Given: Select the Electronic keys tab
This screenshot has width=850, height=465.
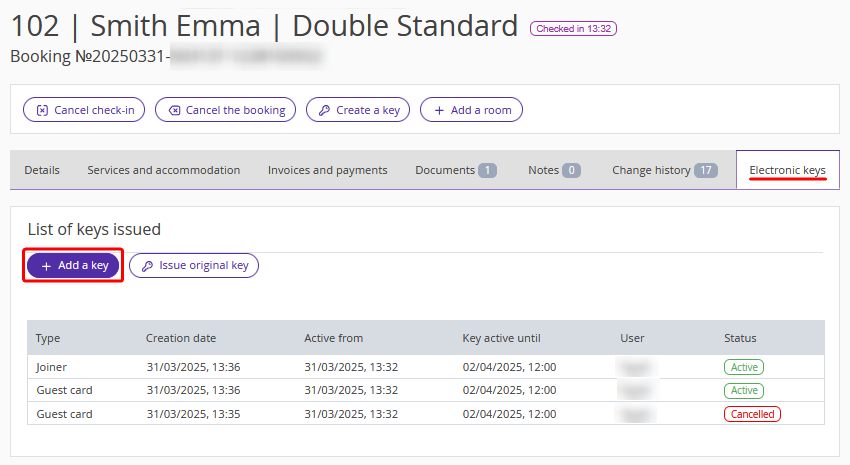Looking at the screenshot, I should coord(787,170).
